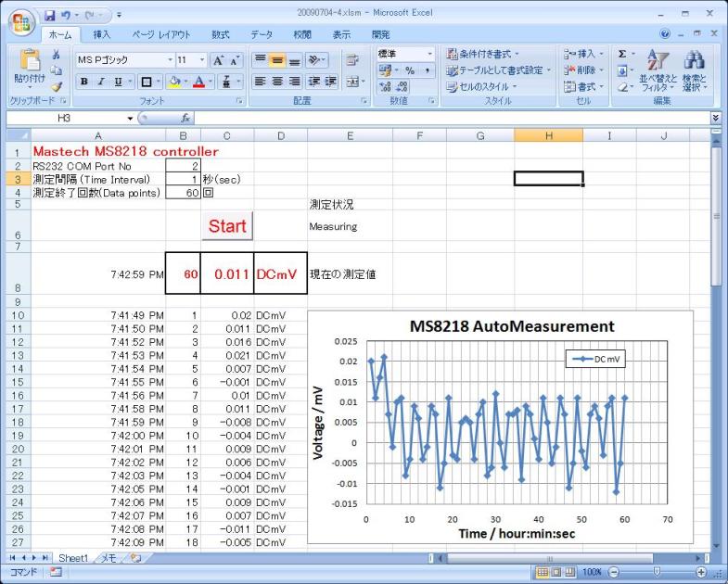728x584 pixels.
Task: Toggle underline formatting
Action: [119, 82]
